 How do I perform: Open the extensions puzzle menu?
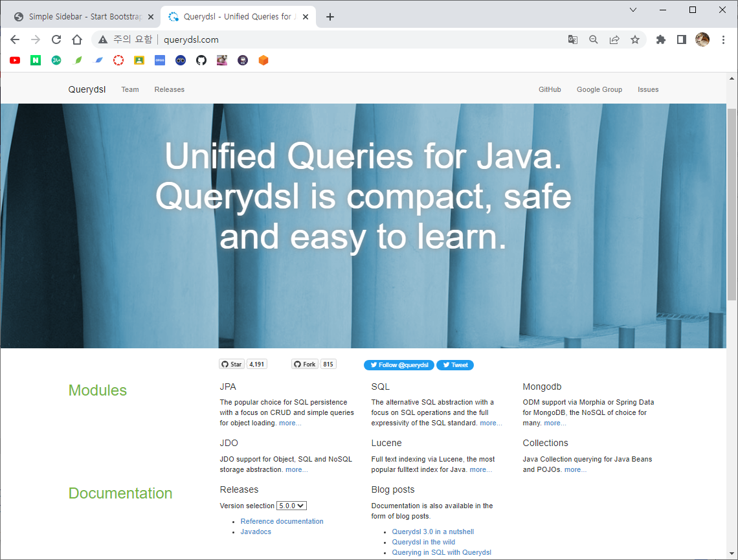click(x=661, y=39)
